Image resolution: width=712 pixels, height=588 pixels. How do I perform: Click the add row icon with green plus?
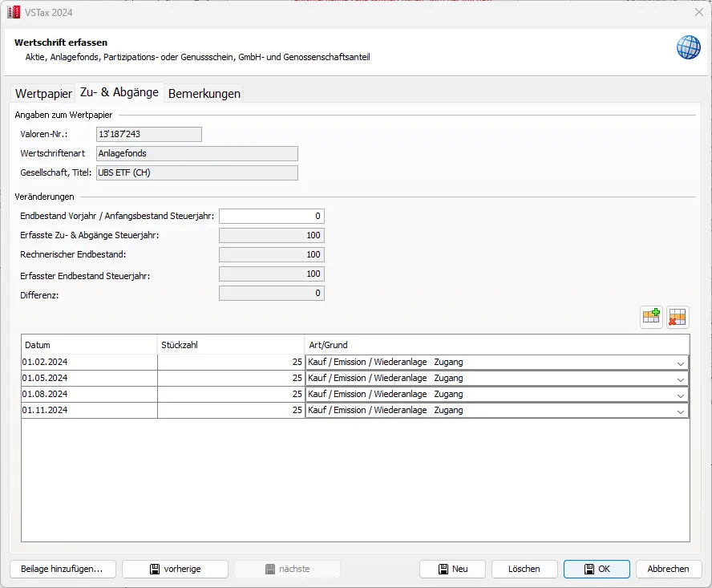tap(651, 317)
